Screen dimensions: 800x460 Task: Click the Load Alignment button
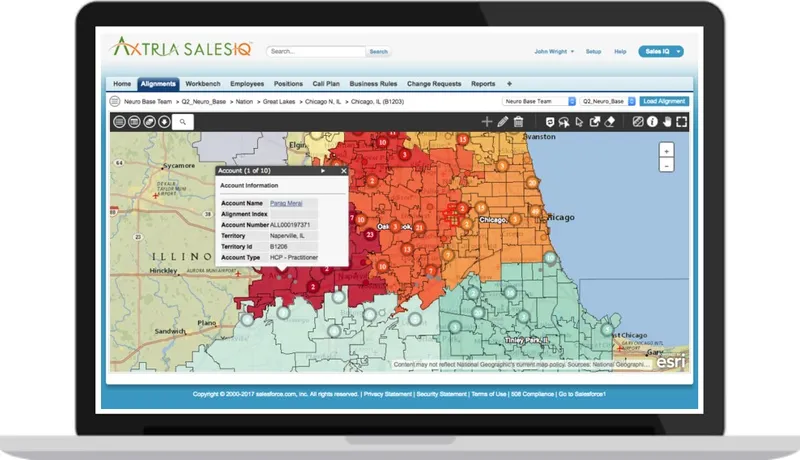(664, 101)
